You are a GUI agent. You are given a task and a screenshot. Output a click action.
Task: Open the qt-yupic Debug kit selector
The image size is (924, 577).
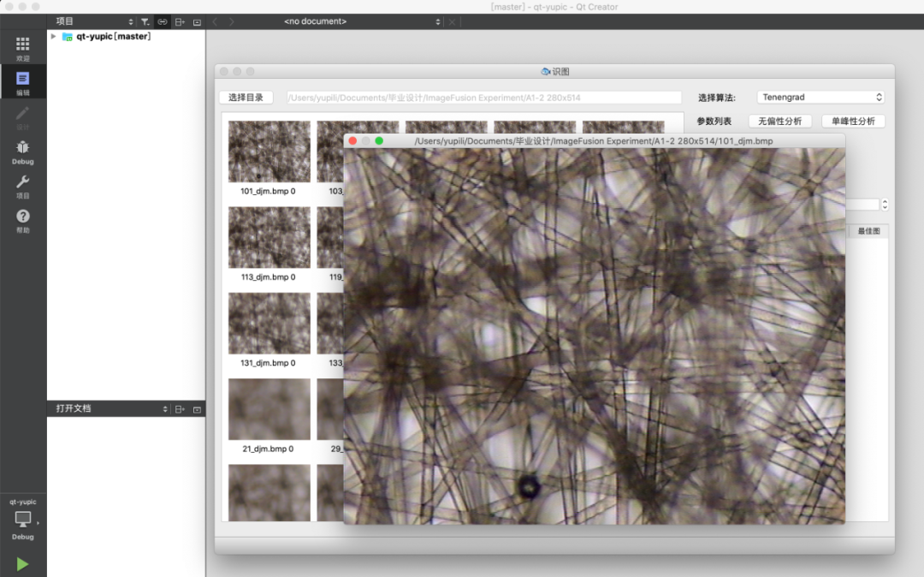[23, 520]
